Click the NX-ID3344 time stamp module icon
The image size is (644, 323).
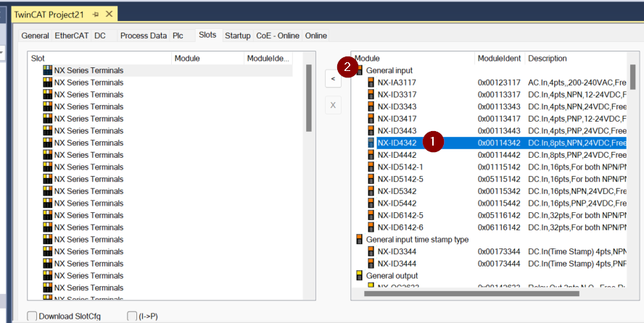(x=371, y=252)
